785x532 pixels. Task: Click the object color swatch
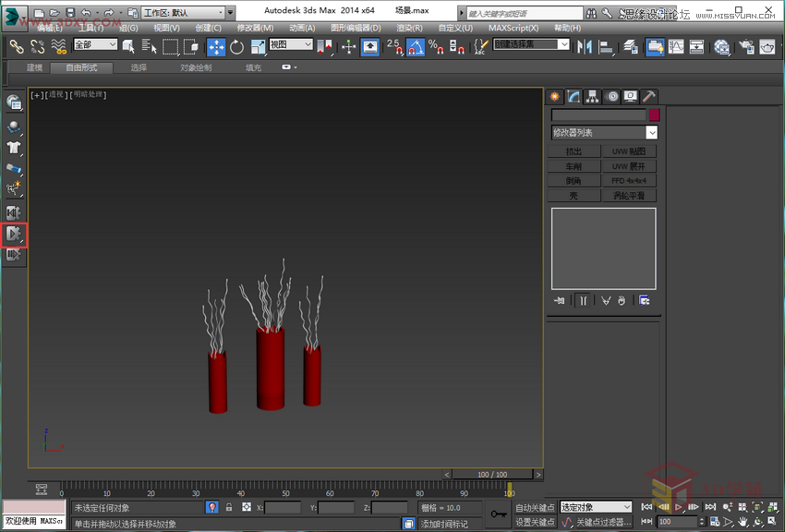point(654,115)
